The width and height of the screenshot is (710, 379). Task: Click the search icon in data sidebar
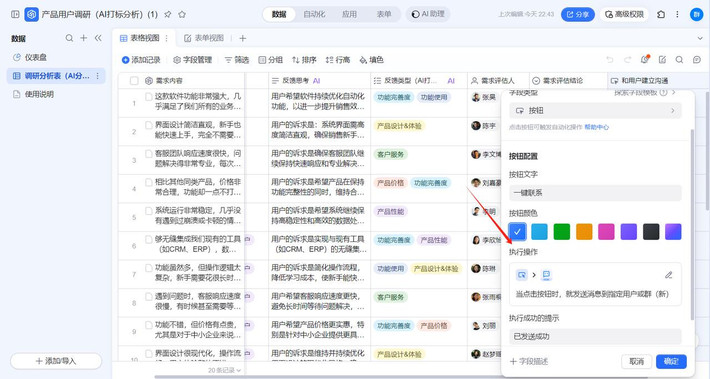[69, 38]
